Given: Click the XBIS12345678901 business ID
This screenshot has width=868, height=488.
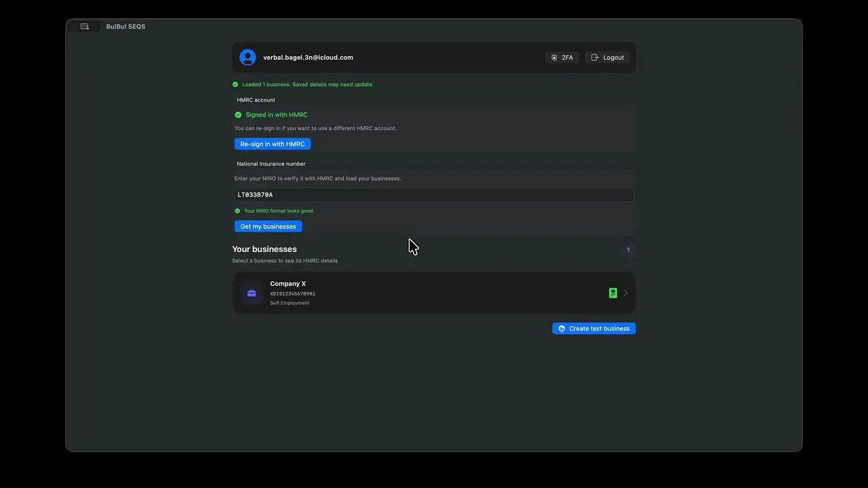Looking at the screenshot, I should coord(292,293).
